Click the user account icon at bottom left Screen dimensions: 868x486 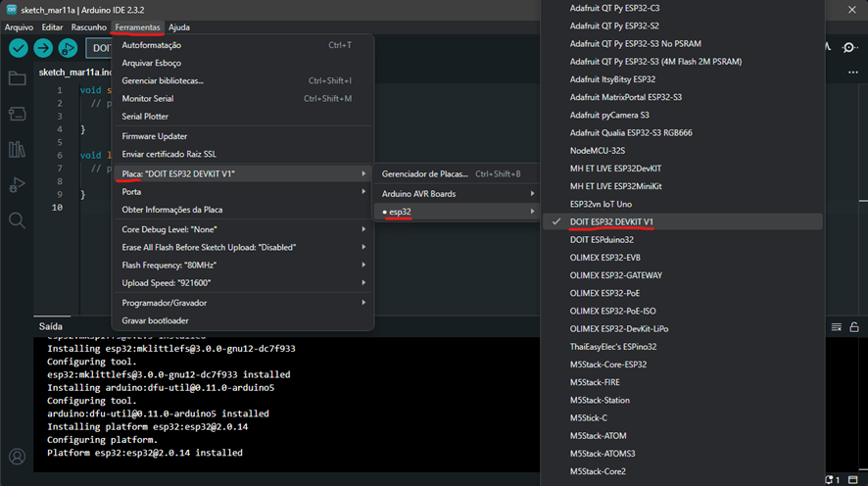pos(17,457)
